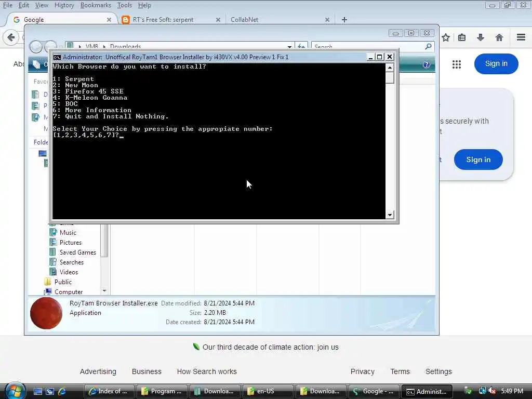
Task: Click browser Back arrow button
Action: [x=11, y=37]
